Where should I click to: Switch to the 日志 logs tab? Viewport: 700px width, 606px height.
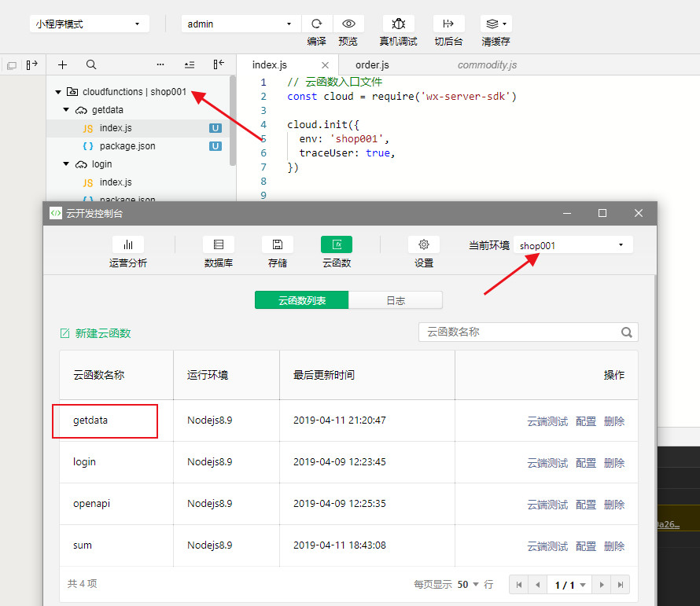[x=396, y=300]
